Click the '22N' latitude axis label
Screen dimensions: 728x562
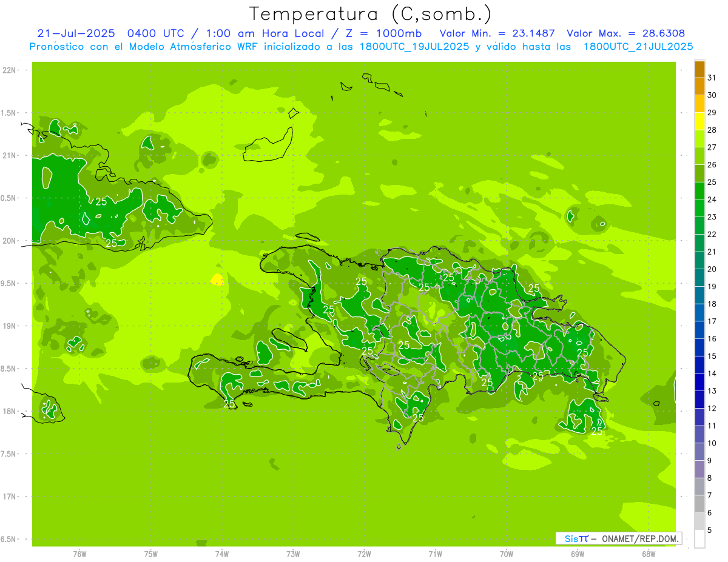pos(9,70)
